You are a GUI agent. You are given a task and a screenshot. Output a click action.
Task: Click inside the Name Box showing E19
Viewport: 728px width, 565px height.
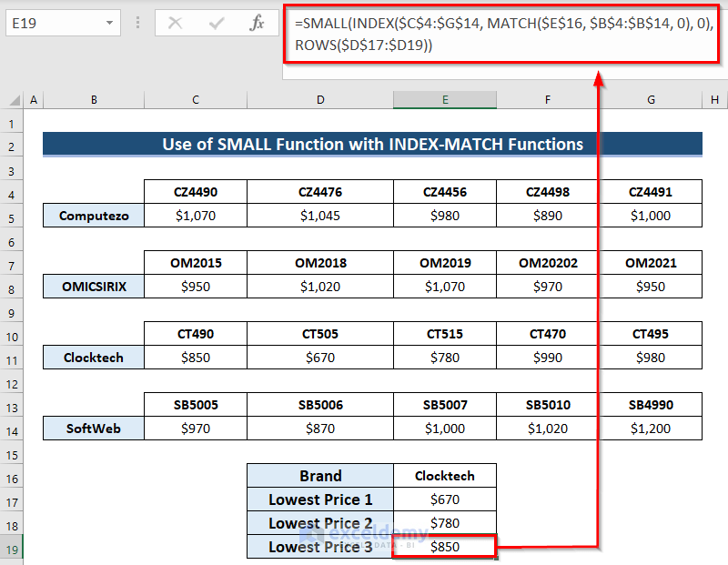point(53,24)
